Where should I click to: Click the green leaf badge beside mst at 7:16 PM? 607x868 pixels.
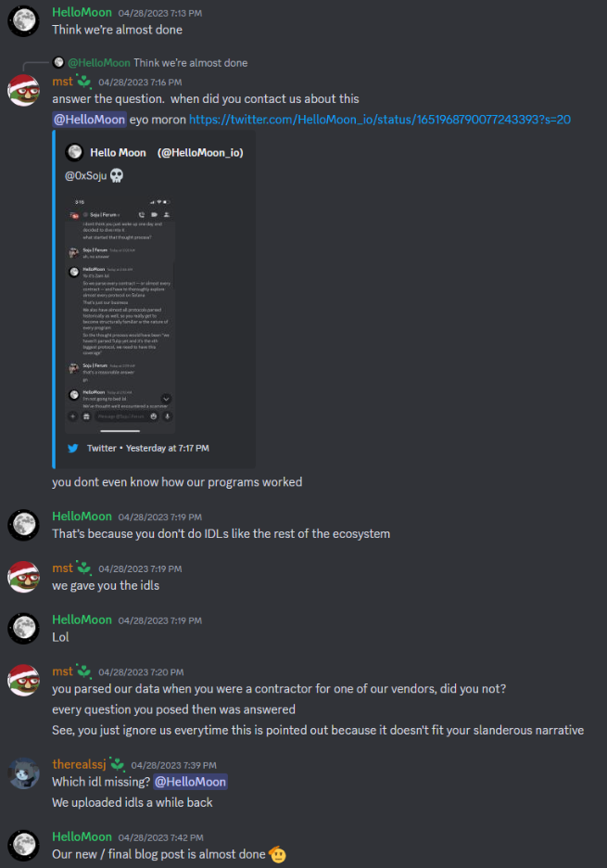pyautogui.click(x=84, y=82)
